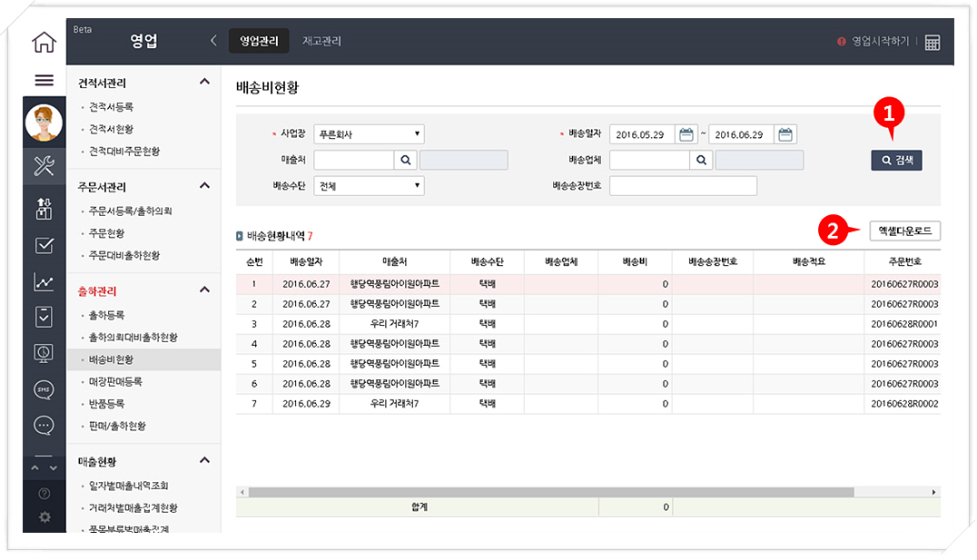Search 배송업체 with magnifier icon
This screenshot has height=560, width=977.
pos(701,160)
